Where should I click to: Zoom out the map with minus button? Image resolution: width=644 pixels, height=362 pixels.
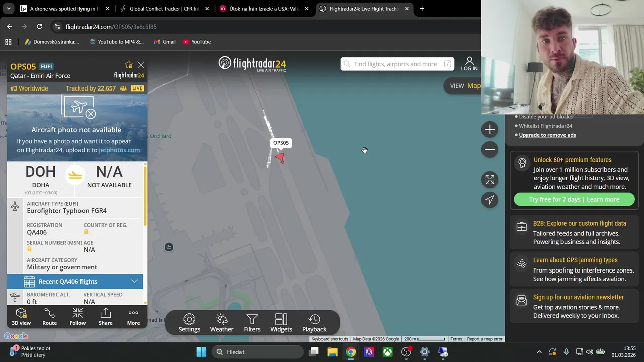(490, 149)
